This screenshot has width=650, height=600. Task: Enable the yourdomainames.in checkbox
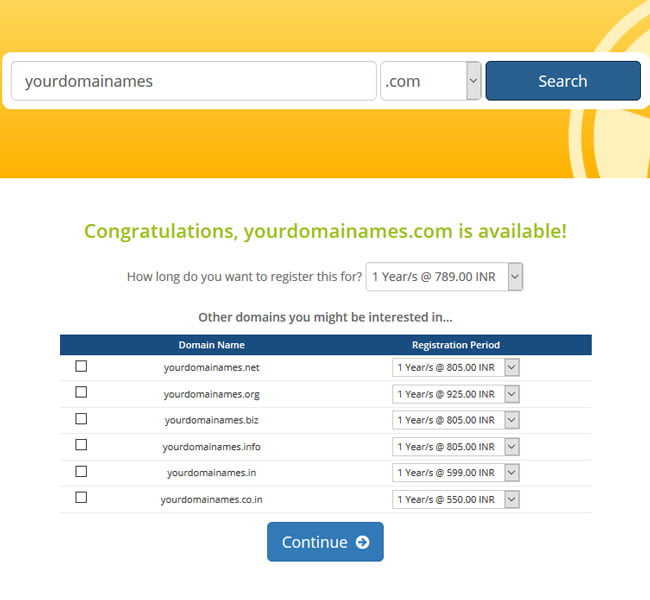click(x=81, y=471)
